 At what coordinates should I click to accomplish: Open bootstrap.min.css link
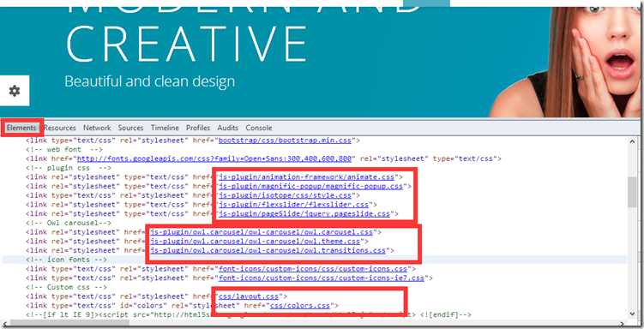pyautogui.click(x=285, y=141)
